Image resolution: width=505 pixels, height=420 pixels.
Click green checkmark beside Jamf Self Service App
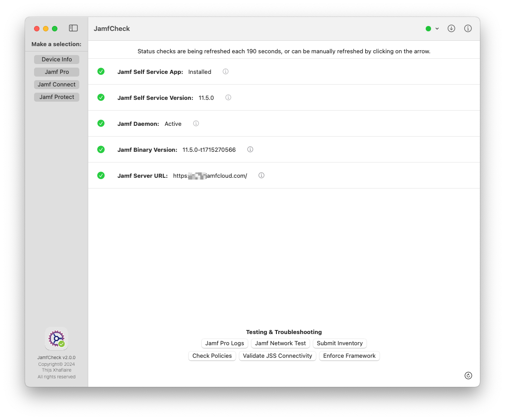pyautogui.click(x=101, y=72)
